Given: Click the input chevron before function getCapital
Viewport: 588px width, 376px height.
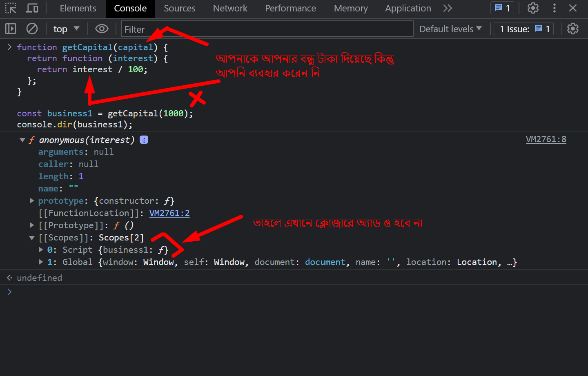Looking at the screenshot, I should click(9, 47).
